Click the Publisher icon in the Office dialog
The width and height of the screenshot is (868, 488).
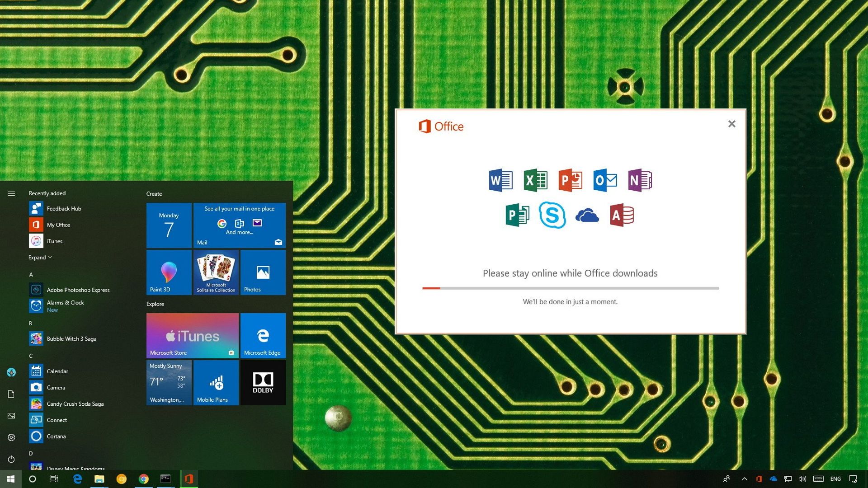coord(517,216)
